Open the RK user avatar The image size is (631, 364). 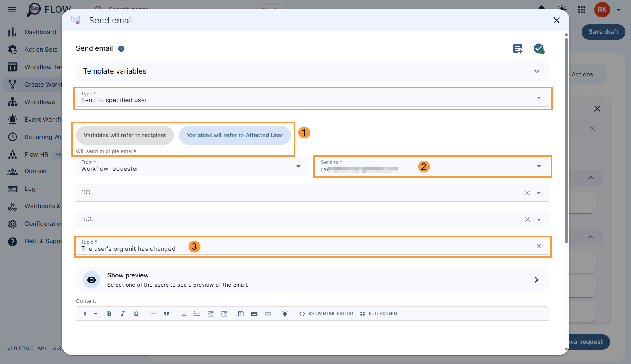tap(602, 10)
